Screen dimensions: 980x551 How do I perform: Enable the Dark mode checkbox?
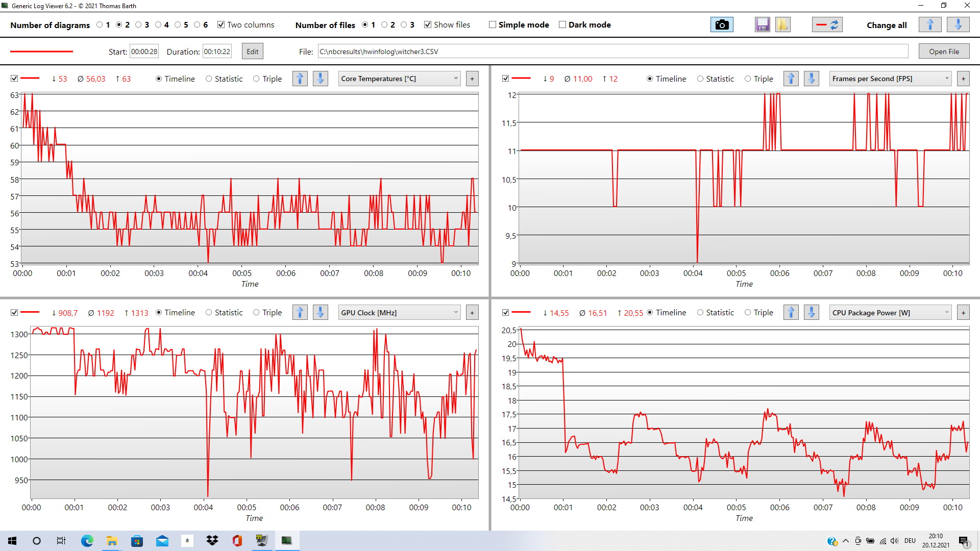[562, 24]
